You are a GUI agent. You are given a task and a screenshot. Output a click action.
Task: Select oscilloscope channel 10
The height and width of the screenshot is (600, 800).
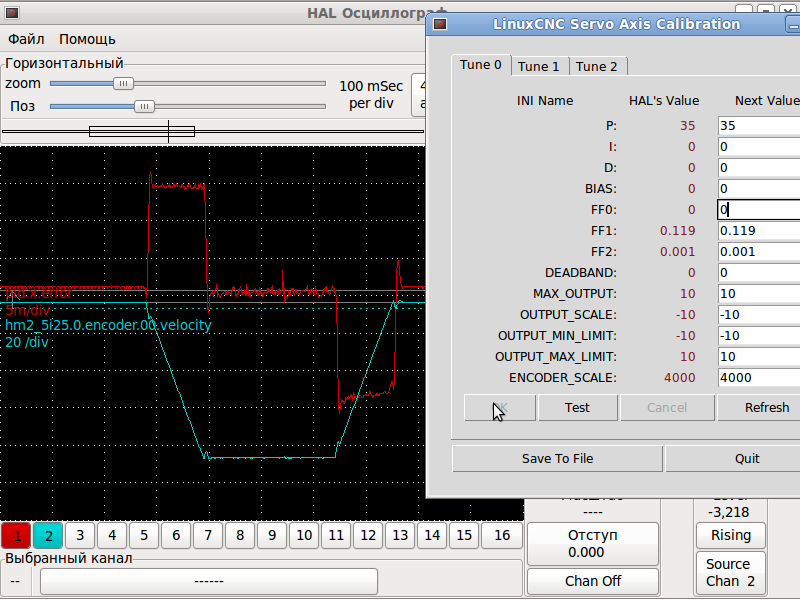pyautogui.click(x=304, y=535)
